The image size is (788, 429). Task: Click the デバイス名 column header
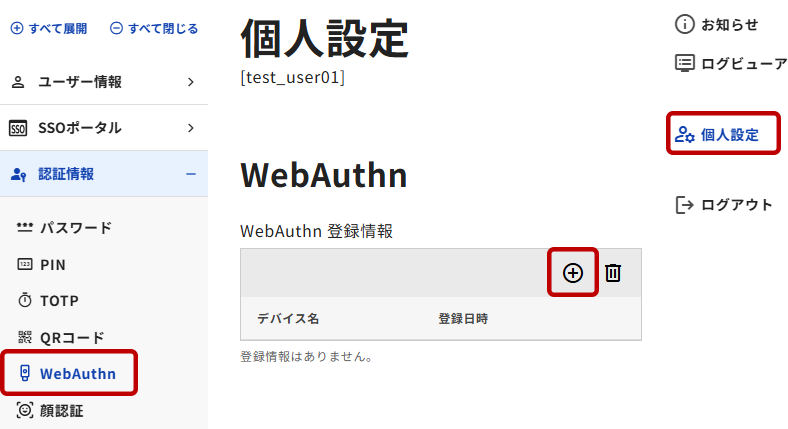(288, 318)
